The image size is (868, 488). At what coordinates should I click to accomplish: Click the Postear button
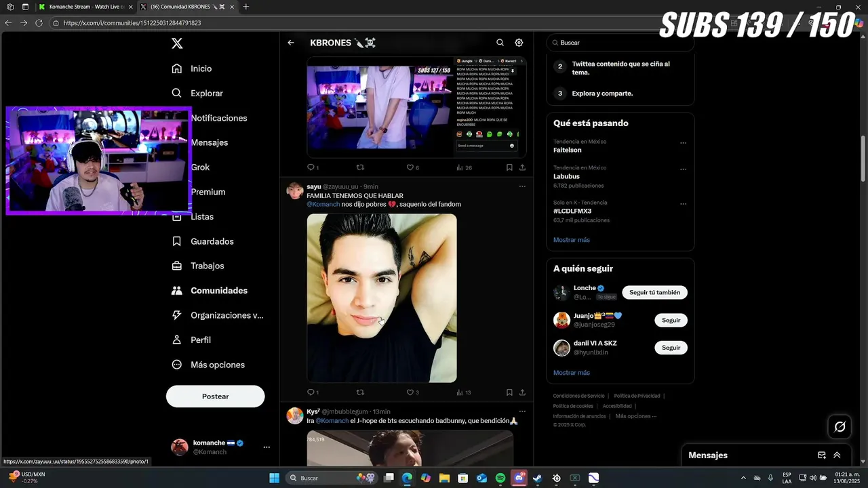click(216, 396)
